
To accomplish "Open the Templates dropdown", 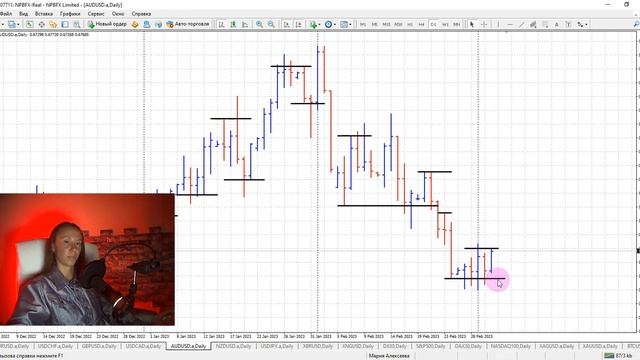I will [346, 24].
